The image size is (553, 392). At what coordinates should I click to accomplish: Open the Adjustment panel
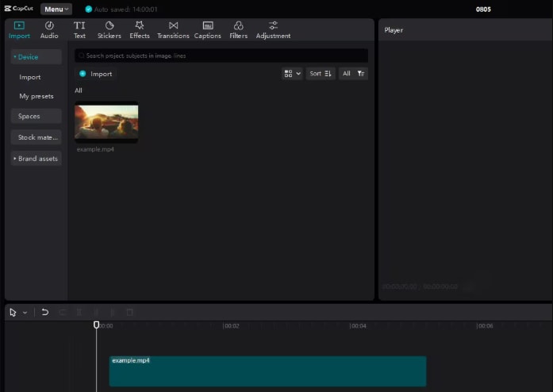point(273,30)
